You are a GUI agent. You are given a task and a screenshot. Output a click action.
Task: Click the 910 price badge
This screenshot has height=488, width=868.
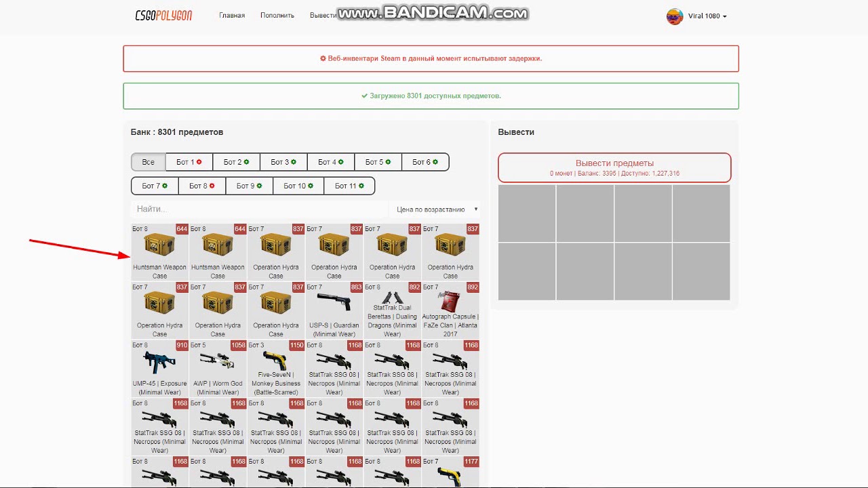(182, 346)
